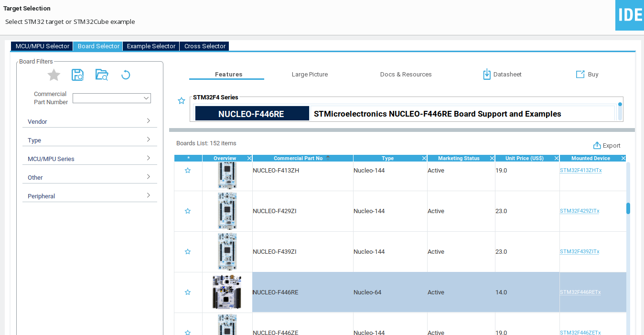Star the NUCLEO-F439ZI row

click(188, 251)
